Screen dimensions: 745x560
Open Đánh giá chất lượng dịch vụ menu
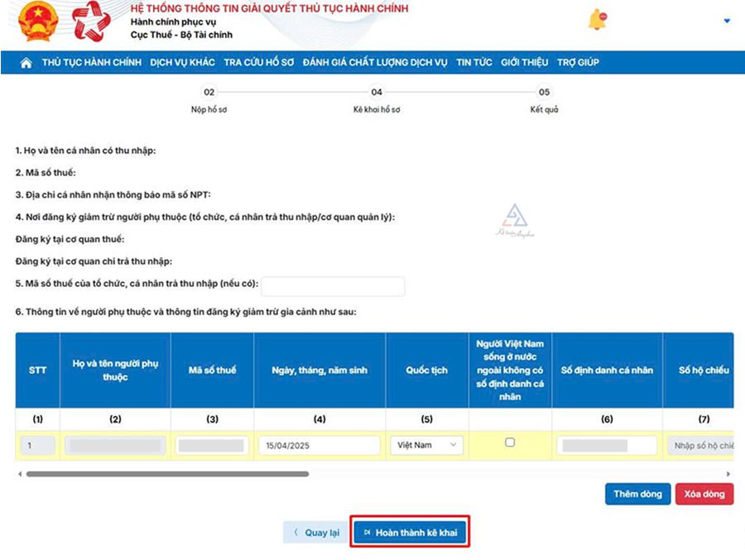pyautogui.click(x=375, y=63)
